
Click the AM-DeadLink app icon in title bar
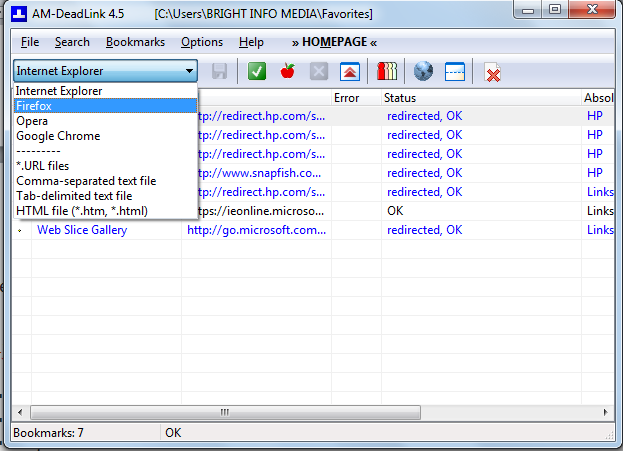pos(18,14)
